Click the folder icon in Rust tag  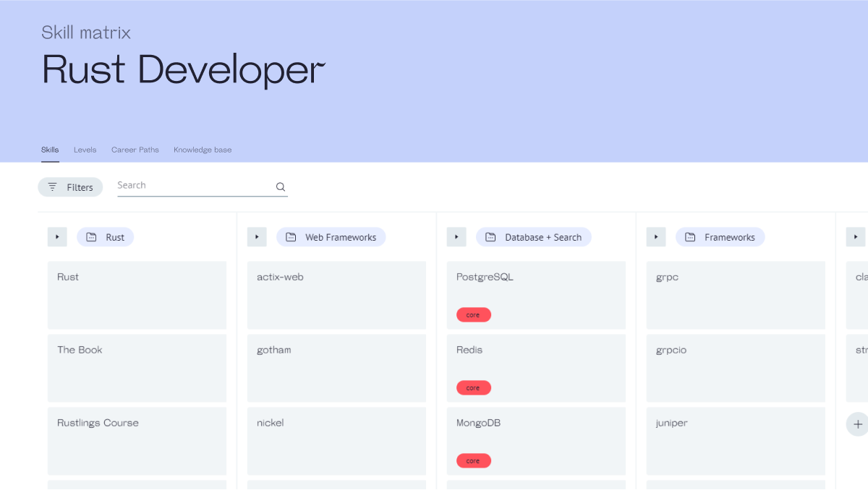91,237
